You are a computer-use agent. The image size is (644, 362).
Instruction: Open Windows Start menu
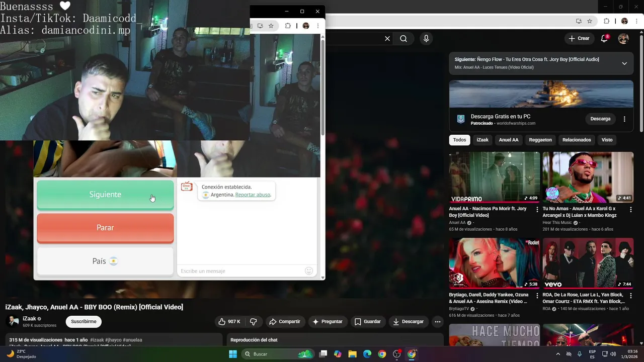232,354
